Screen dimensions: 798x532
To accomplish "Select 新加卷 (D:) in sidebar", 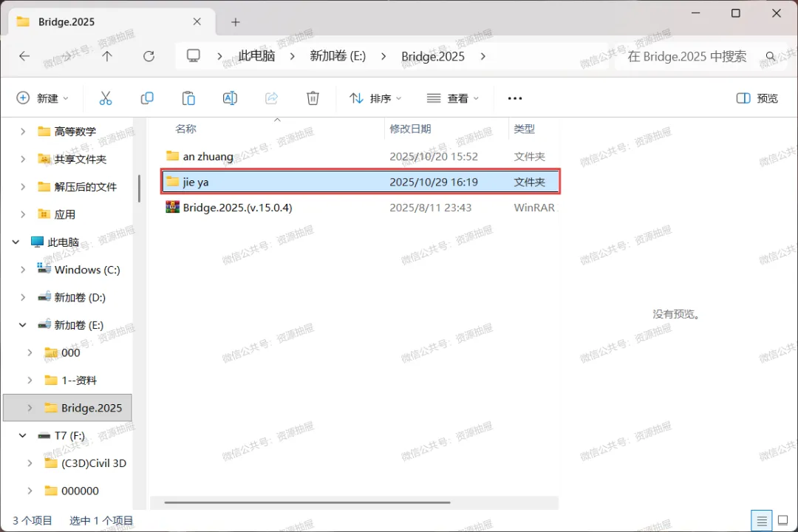I will point(80,297).
